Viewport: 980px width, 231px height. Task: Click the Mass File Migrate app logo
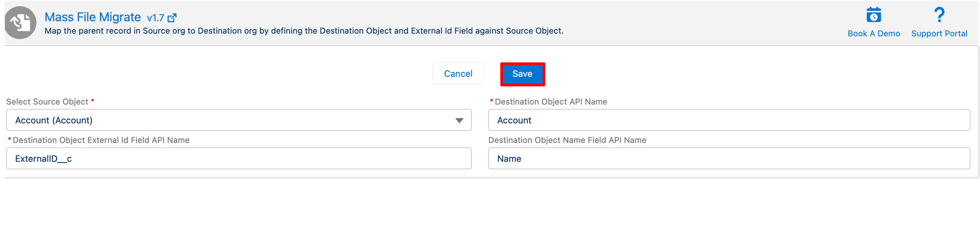[21, 22]
